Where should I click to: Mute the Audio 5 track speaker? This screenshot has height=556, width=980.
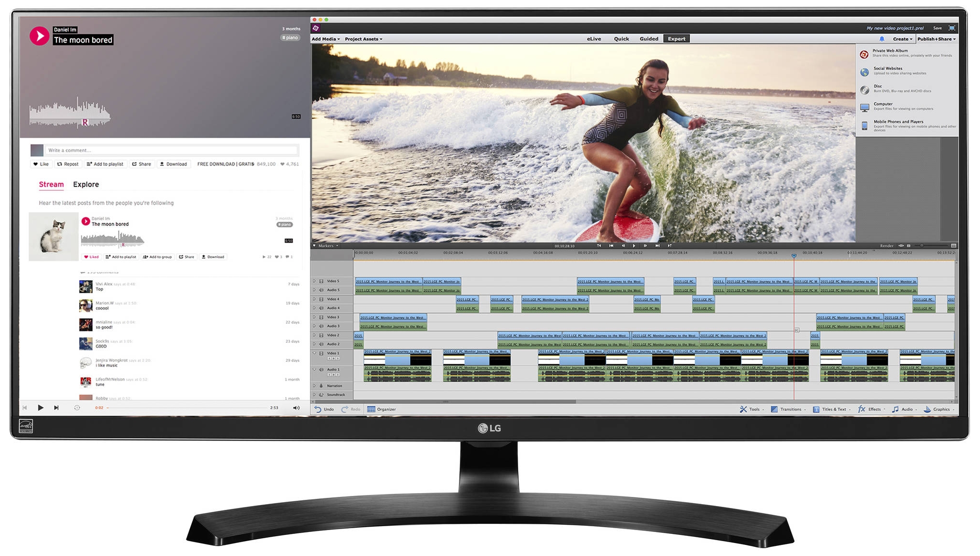click(x=321, y=290)
